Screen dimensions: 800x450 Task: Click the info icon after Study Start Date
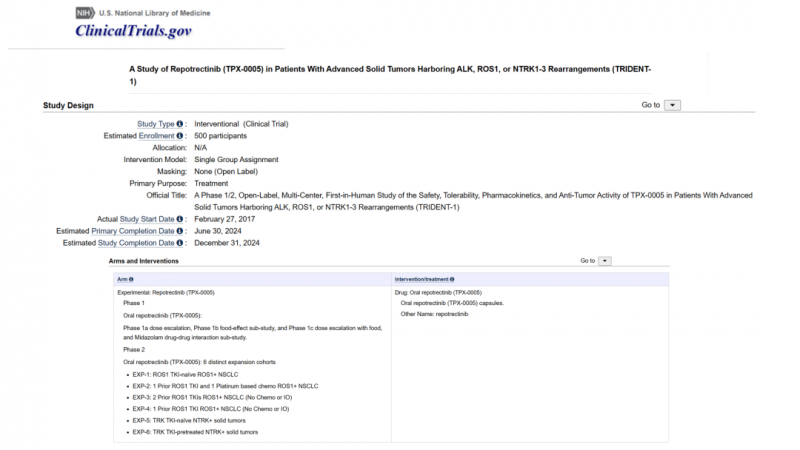click(x=180, y=219)
